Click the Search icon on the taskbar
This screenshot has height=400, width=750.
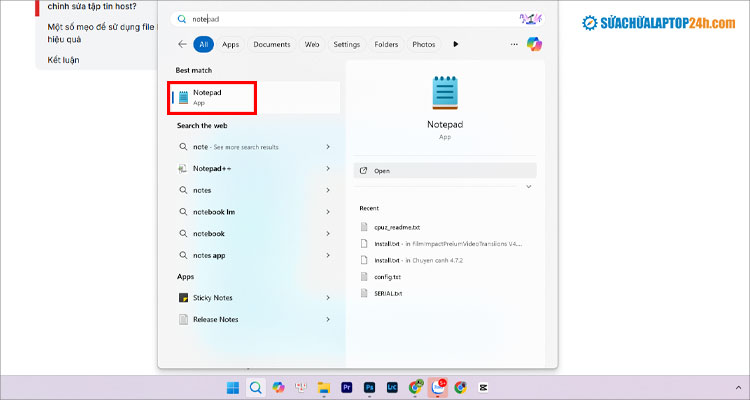tap(256, 388)
